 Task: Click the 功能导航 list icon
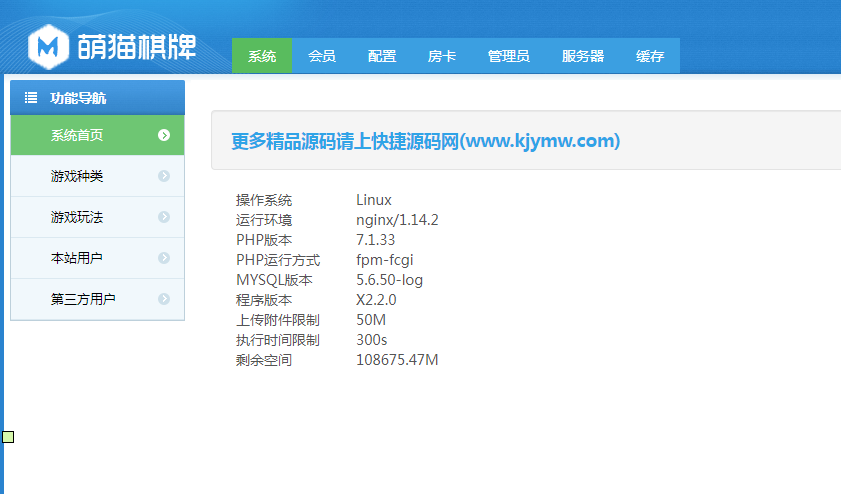(x=31, y=98)
